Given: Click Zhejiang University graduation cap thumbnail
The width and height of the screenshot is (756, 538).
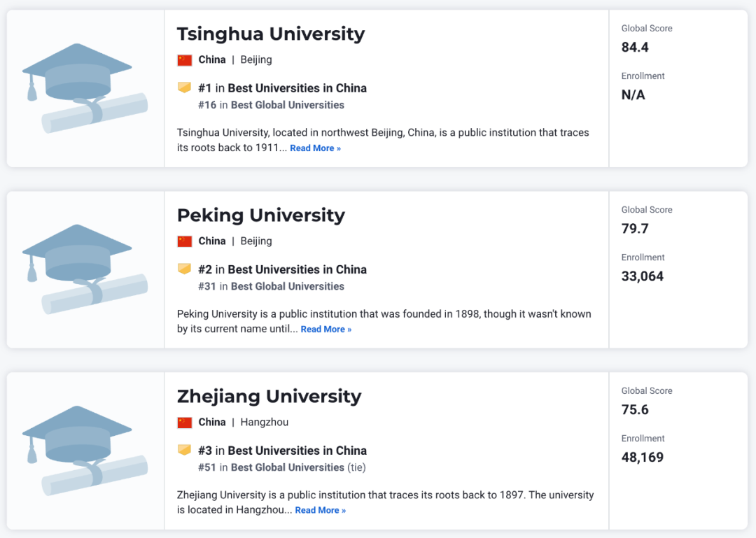Looking at the screenshot, I should pyautogui.click(x=85, y=451).
